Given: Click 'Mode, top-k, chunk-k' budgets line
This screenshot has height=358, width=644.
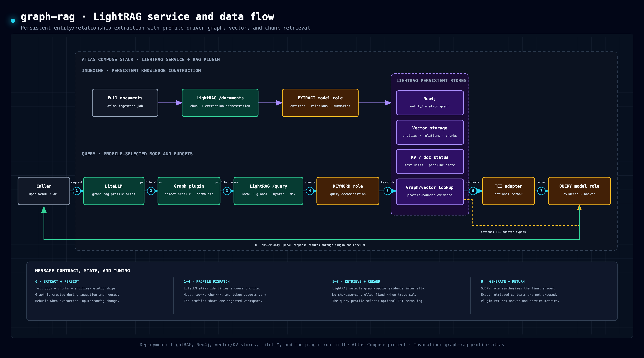Looking at the screenshot, I should coord(226,295).
